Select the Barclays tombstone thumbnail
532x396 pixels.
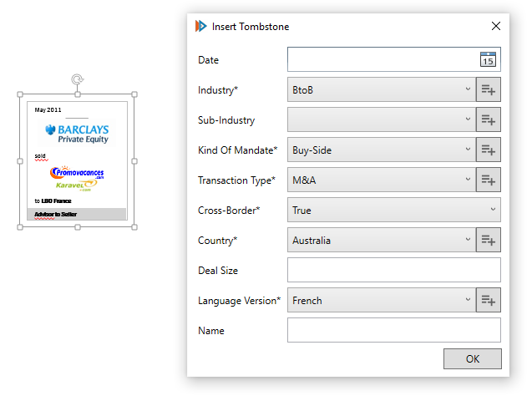tap(77, 160)
